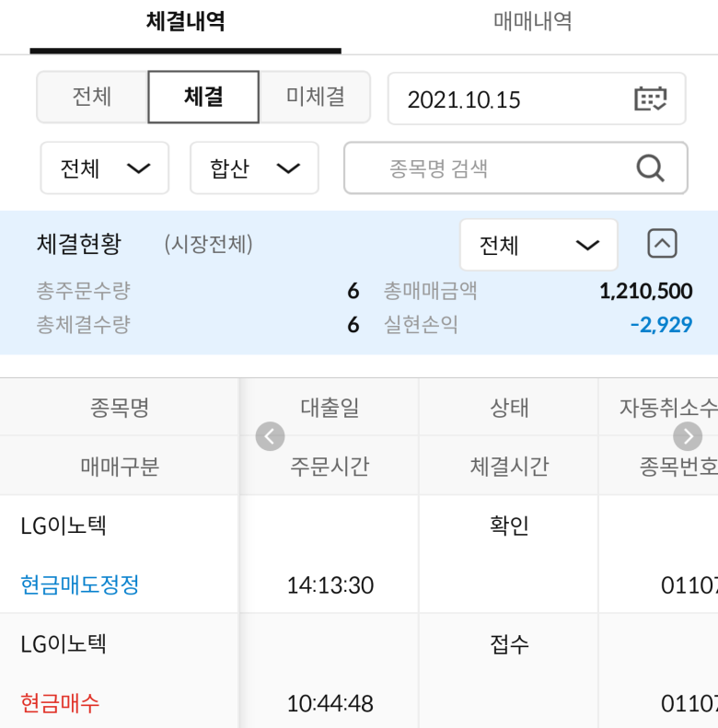The width and height of the screenshot is (718, 728).
Task: Click the 종목명 column header
Action: tap(120, 408)
